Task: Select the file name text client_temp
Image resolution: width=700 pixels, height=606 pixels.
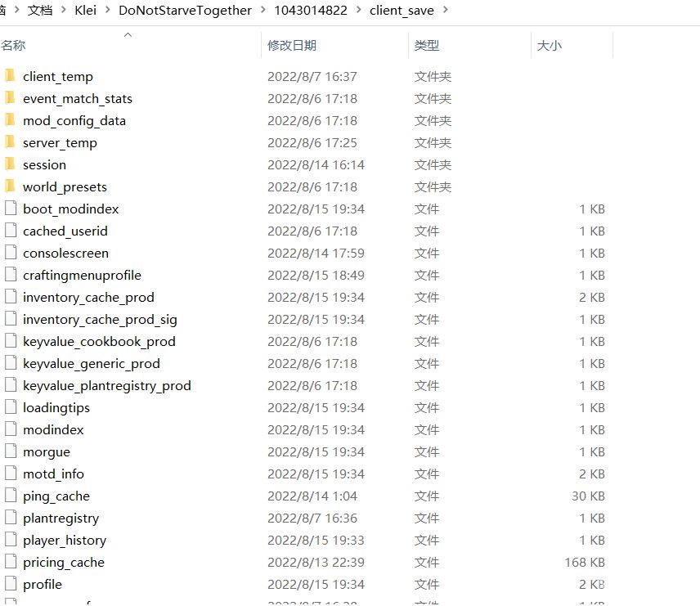Action: 58,76
